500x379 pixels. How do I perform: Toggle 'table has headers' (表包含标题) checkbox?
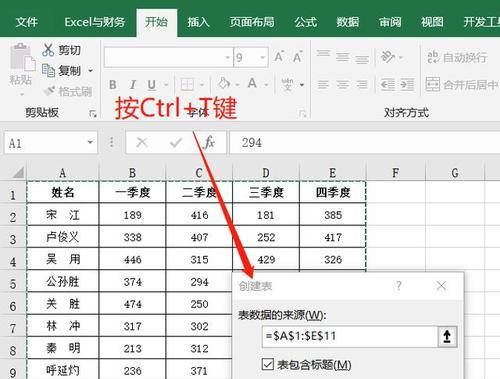pos(268,364)
